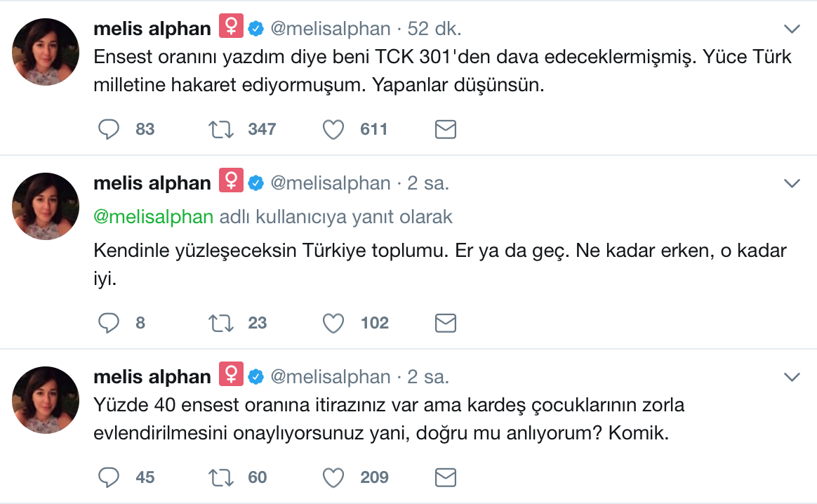Open the '52 dk.' timestamp link
Image resolution: width=817 pixels, height=504 pixels.
434,29
